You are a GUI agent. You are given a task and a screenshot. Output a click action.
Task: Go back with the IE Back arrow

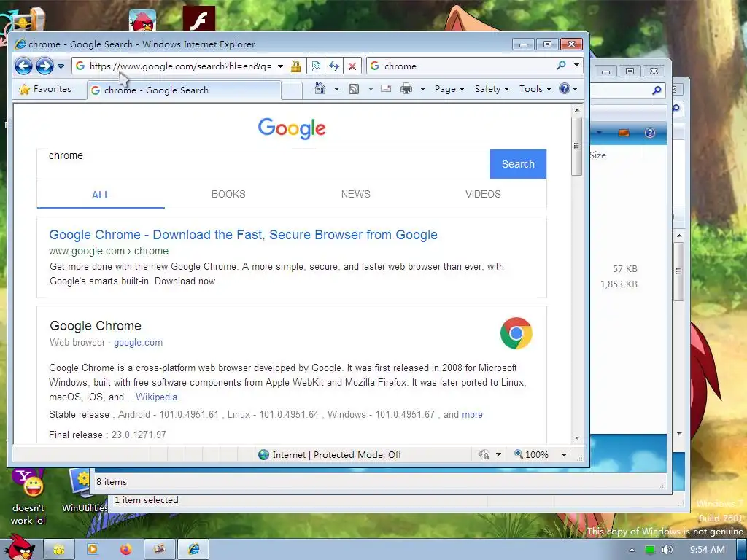tap(23, 66)
